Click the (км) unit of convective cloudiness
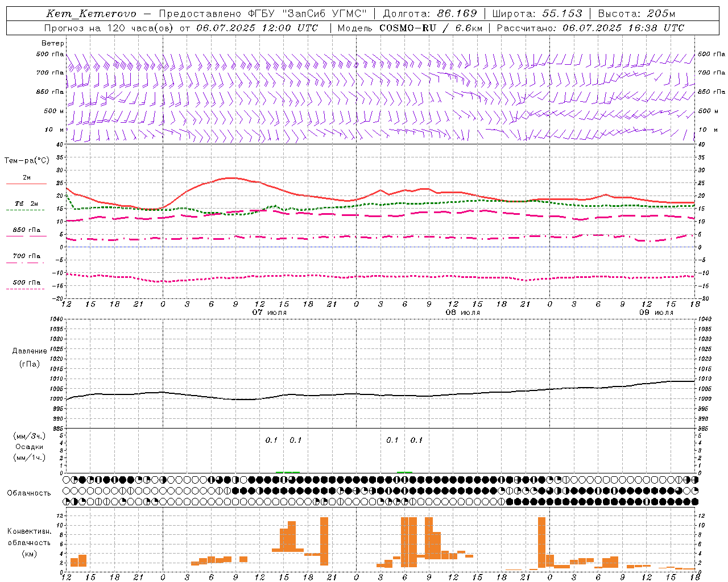This screenshot has width=728, height=582. click(29, 554)
